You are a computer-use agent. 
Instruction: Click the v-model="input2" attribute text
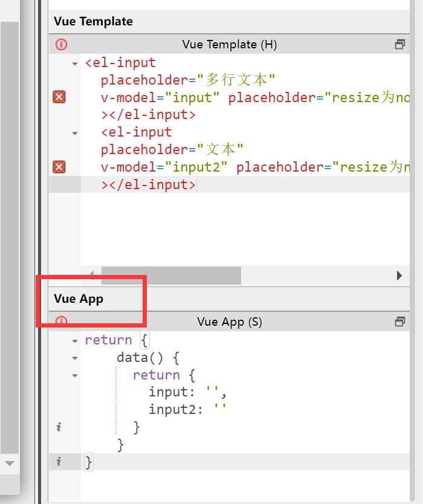(164, 167)
